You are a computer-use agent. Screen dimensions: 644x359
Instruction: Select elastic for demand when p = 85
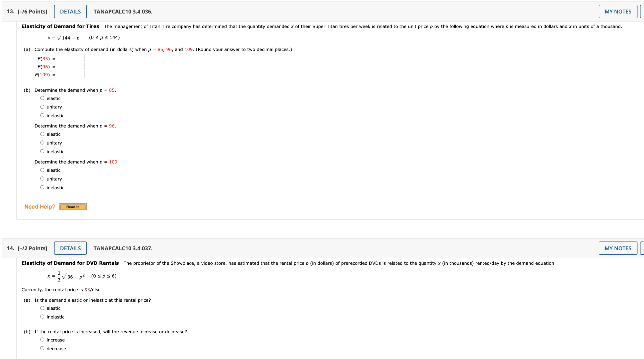pyautogui.click(x=42, y=98)
